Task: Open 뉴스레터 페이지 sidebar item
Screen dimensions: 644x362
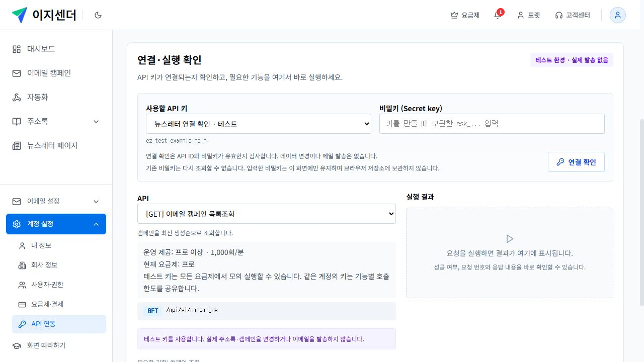Action: tap(56, 145)
